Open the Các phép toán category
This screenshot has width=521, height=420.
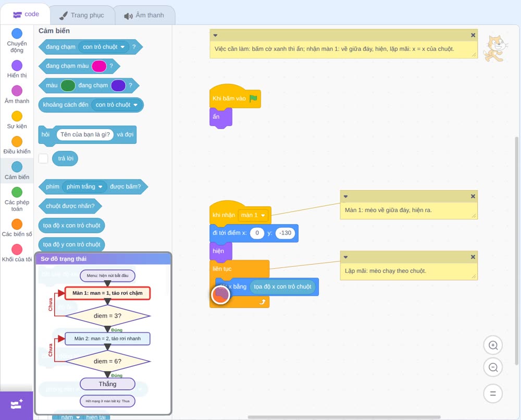17,200
